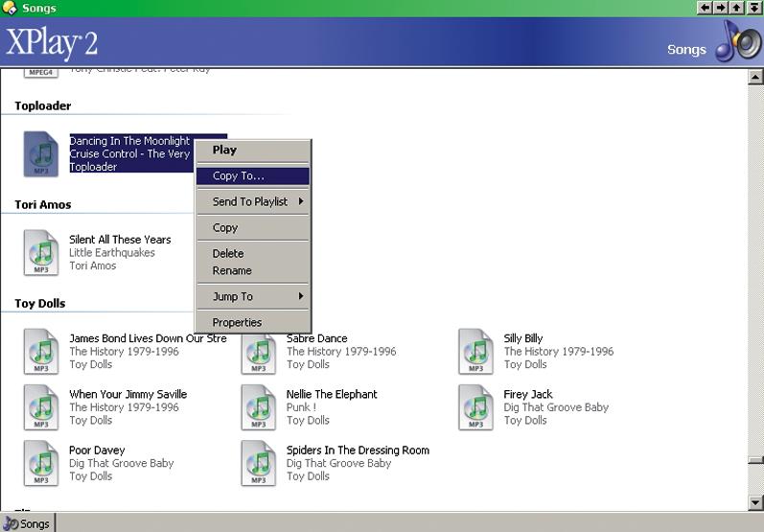Screen dimensions: 764x532
Task: Click the Toploader group heading
Action: (43, 105)
